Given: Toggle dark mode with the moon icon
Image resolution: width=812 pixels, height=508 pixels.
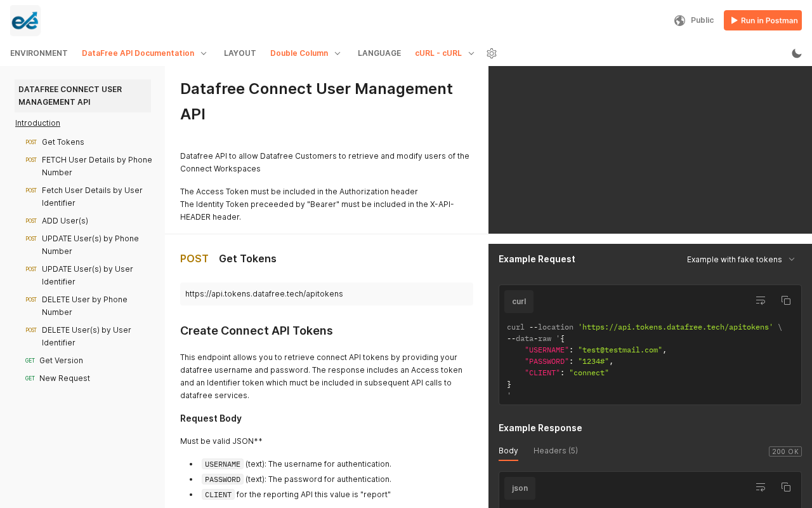Looking at the screenshot, I should [x=797, y=53].
